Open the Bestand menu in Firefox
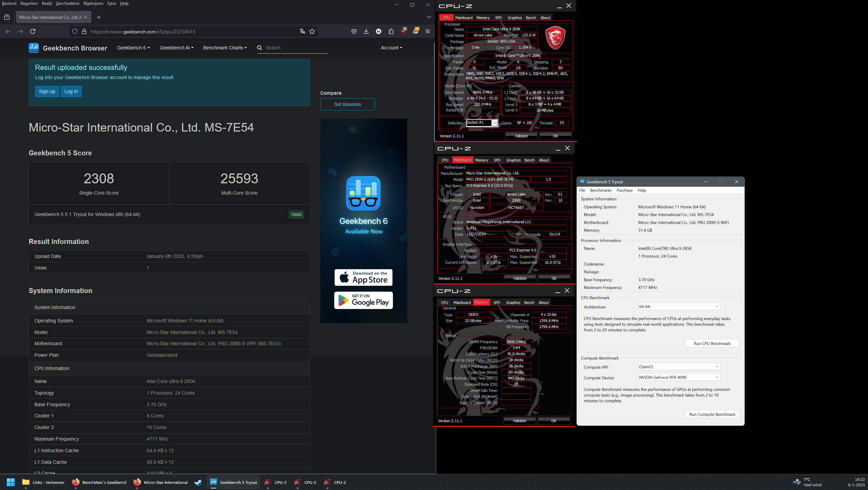Screen dimensions: 868x490 pos(9,3)
